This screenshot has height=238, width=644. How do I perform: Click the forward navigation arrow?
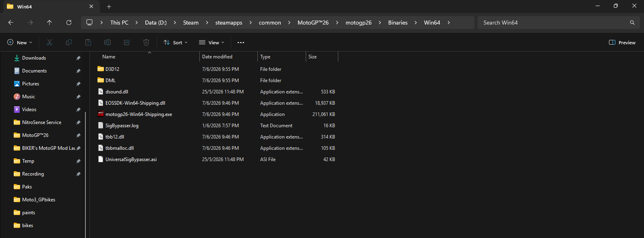coord(30,23)
